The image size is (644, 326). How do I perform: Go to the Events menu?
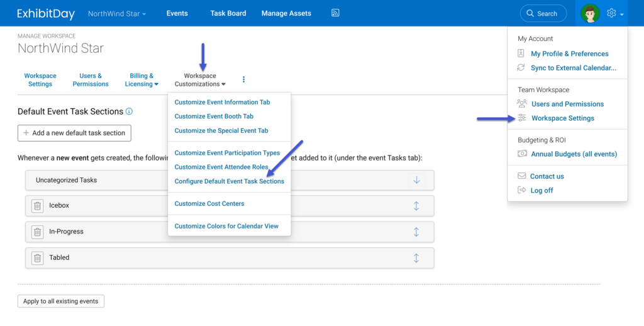177,13
